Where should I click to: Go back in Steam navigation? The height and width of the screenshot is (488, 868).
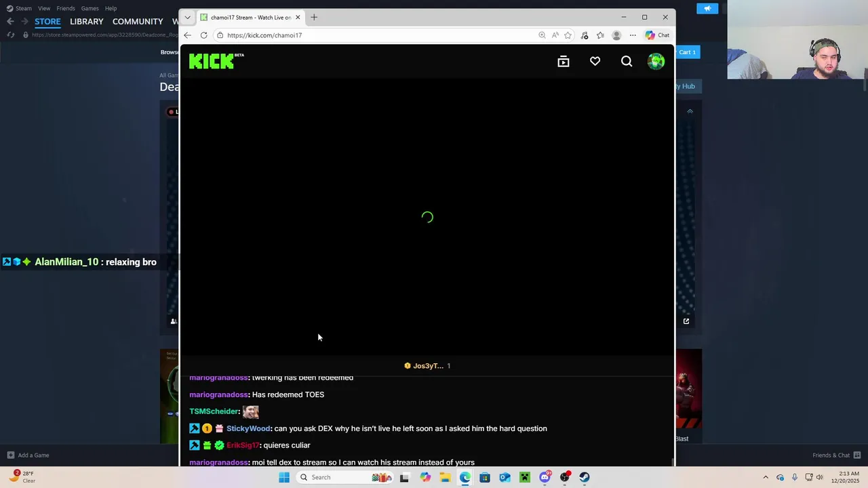click(10, 22)
